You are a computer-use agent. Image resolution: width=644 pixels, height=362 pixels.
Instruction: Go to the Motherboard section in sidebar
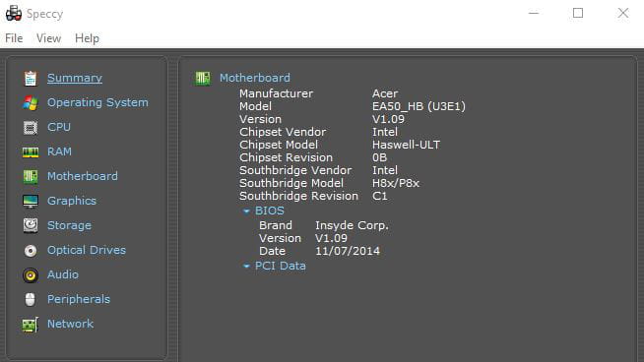[83, 176]
